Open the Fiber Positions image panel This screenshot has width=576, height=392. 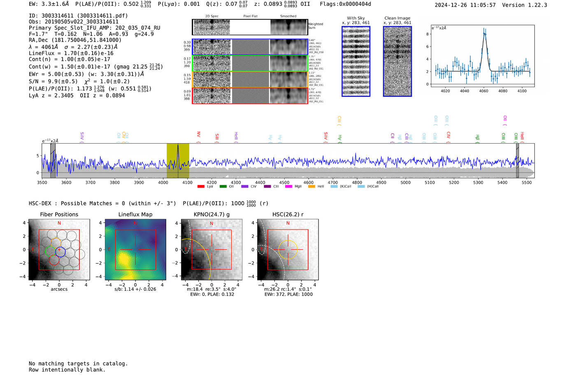[x=59, y=250]
